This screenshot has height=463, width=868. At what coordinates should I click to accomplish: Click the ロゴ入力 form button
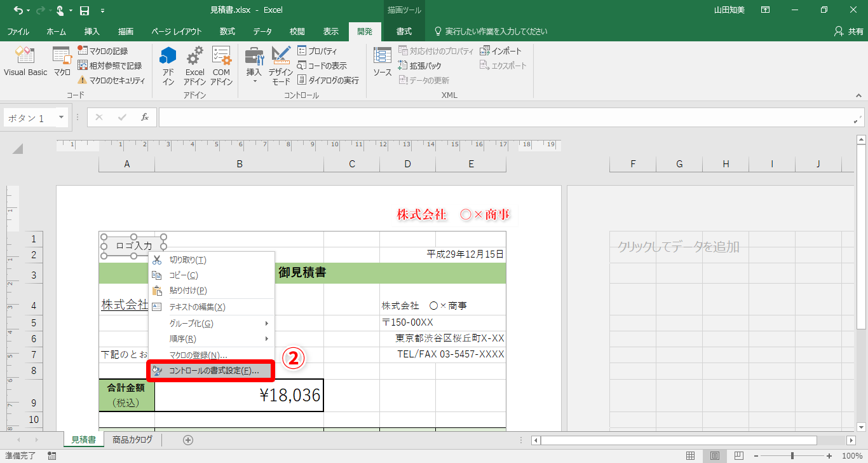[x=133, y=246]
